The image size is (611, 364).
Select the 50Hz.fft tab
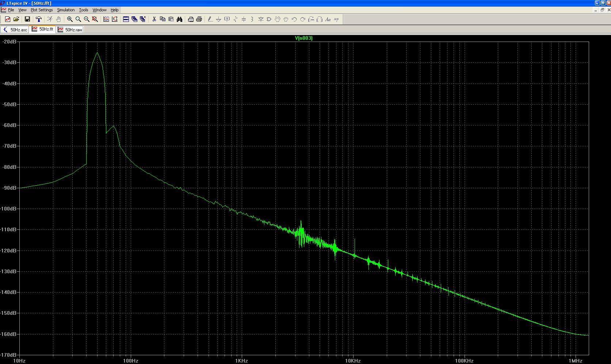click(x=43, y=29)
